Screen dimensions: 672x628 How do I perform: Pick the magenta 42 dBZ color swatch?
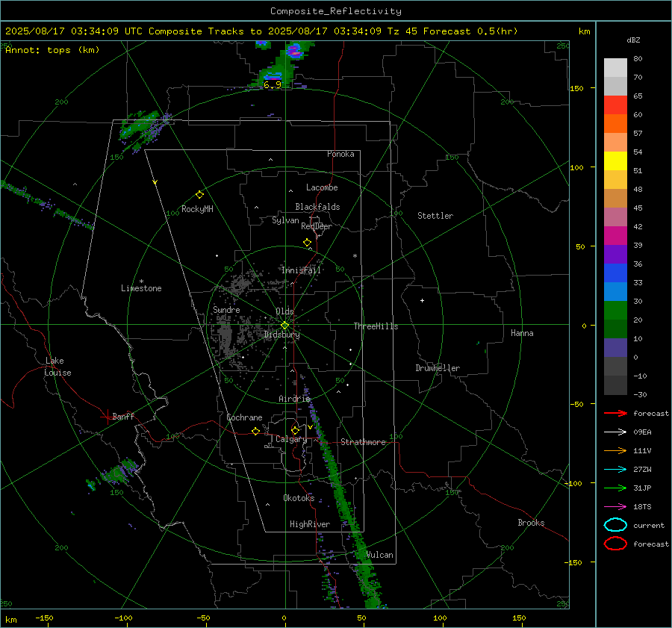point(615,235)
